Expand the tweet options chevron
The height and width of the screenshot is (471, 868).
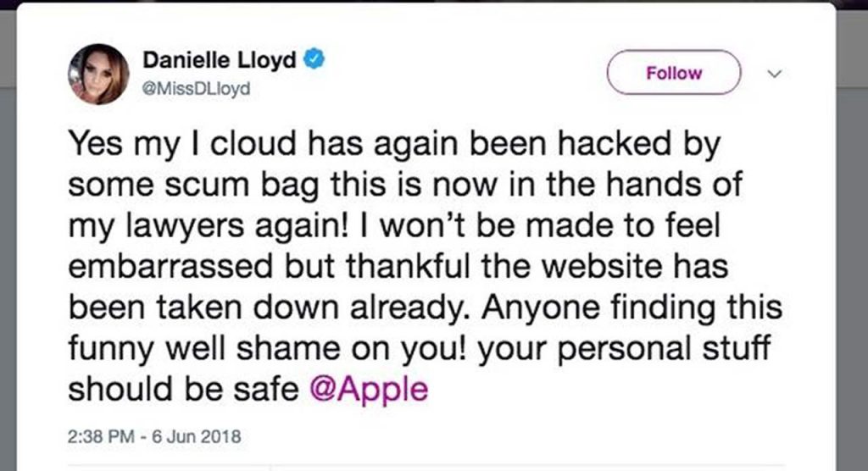pos(772,74)
